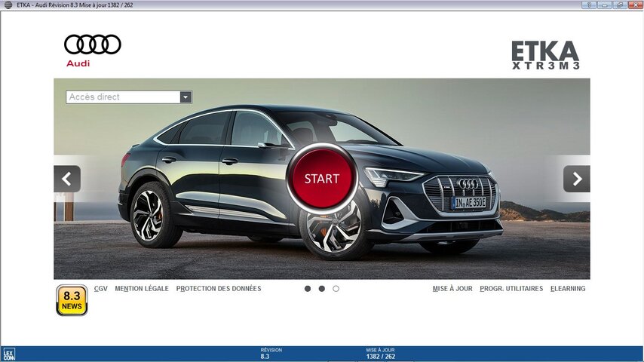The width and height of the screenshot is (644, 362).
Task: Click inside the Accès direct field
Action: click(123, 97)
